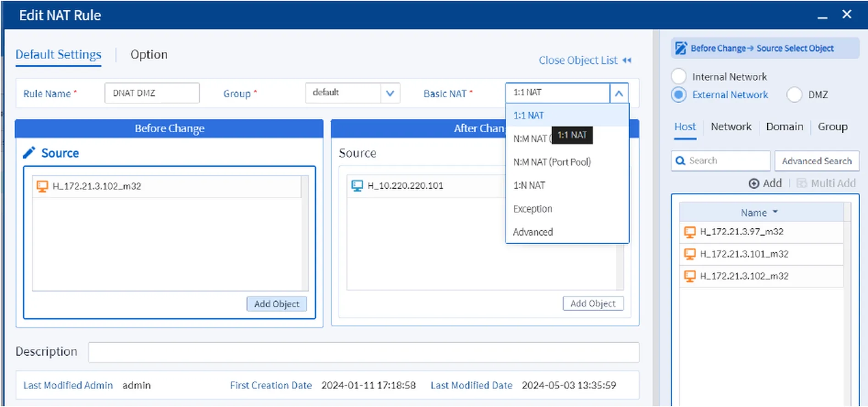The image size is (868, 407).
Task: Click into the Description input field
Action: [363, 352]
